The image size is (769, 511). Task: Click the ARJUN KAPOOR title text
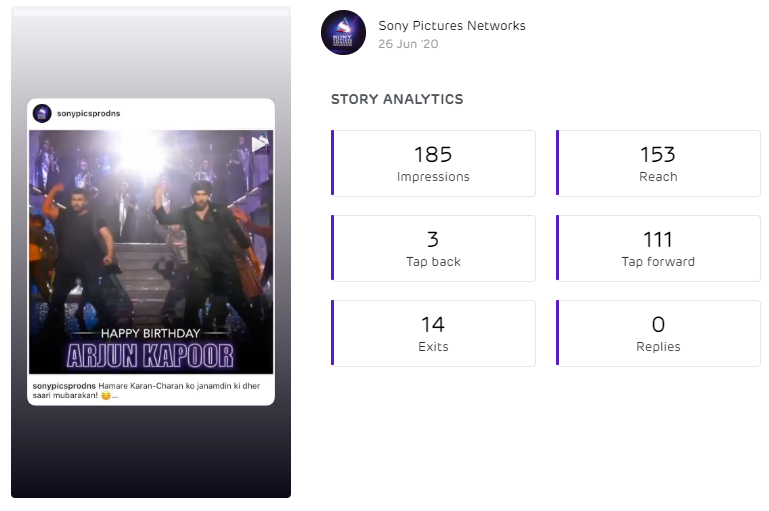click(x=150, y=356)
